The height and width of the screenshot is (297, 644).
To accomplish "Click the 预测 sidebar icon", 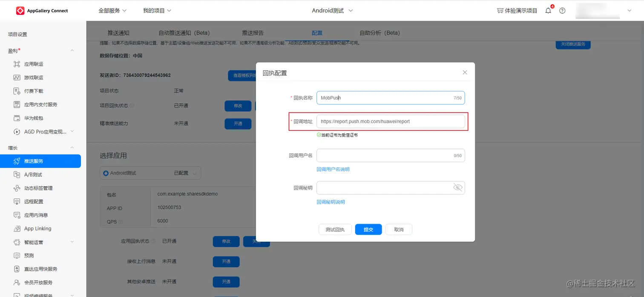I will coord(17,256).
